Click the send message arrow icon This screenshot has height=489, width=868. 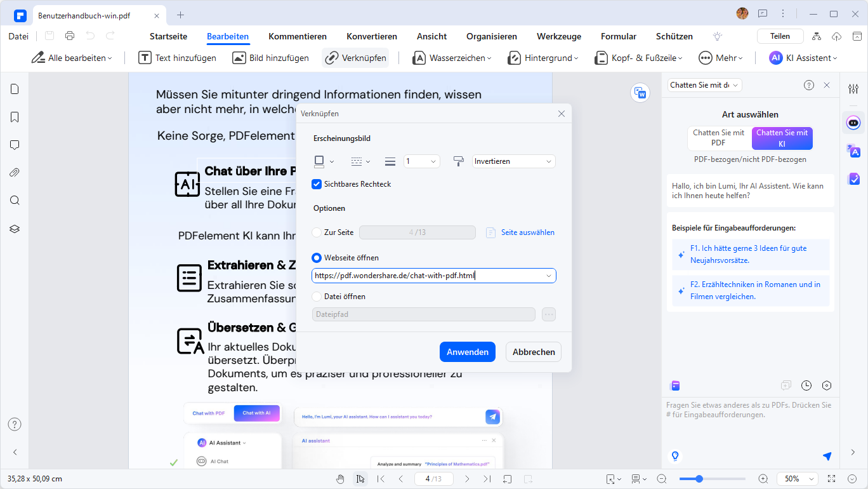coord(827,456)
